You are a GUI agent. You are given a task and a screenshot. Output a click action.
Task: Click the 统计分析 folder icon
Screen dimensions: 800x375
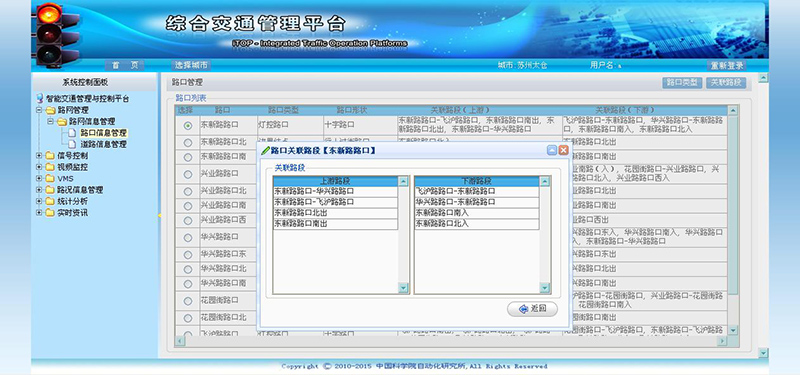tap(50, 201)
